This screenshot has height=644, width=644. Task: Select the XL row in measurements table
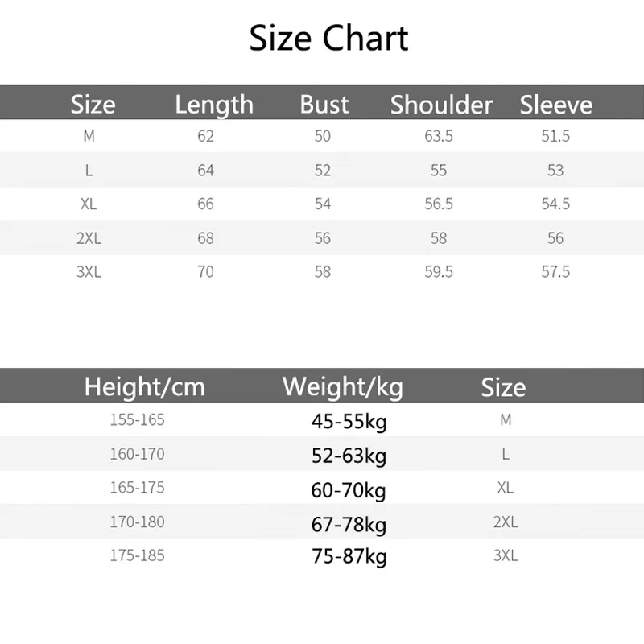[x=89, y=204]
